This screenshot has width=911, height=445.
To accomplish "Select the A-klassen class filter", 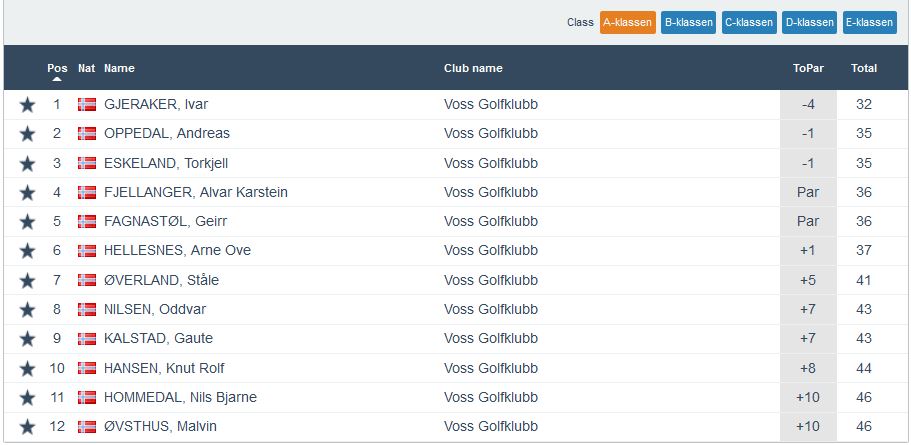I will [x=627, y=22].
